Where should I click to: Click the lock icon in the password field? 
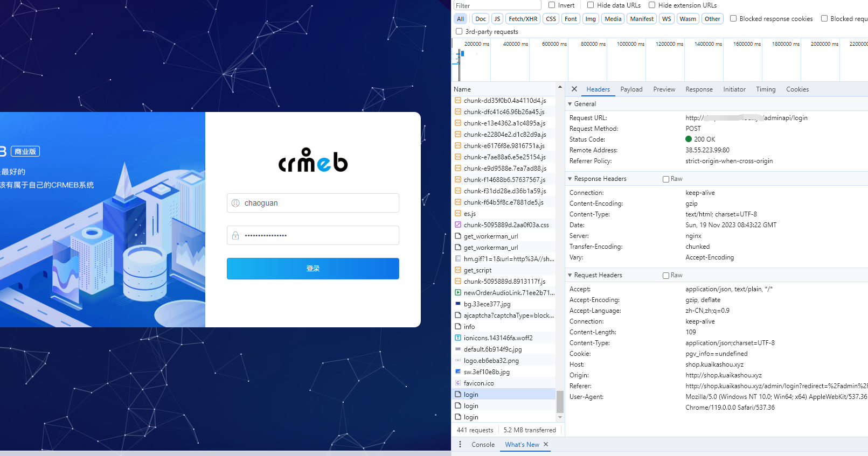click(x=235, y=235)
